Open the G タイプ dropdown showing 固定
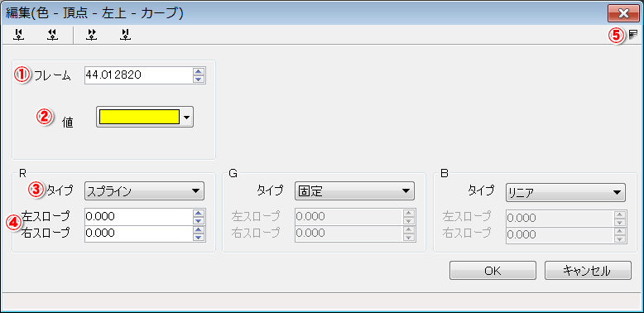Viewport: 644px width, 313px height. point(354,191)
